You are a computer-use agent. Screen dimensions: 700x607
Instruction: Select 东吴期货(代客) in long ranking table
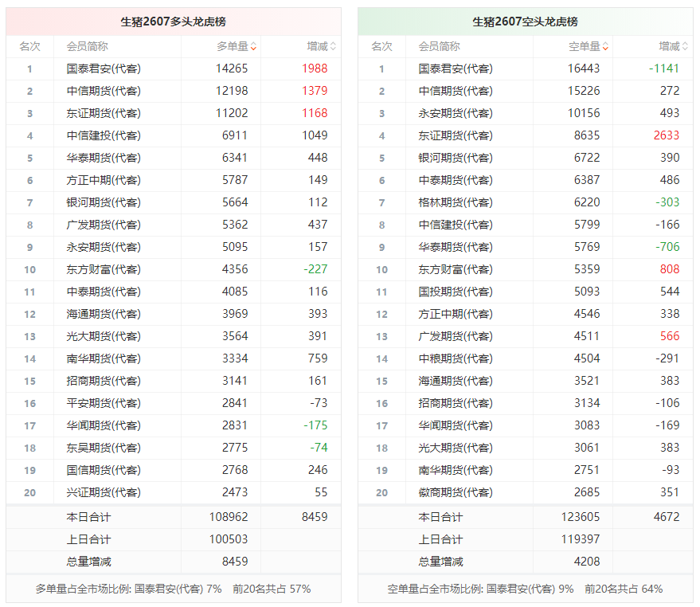point(104,448)
